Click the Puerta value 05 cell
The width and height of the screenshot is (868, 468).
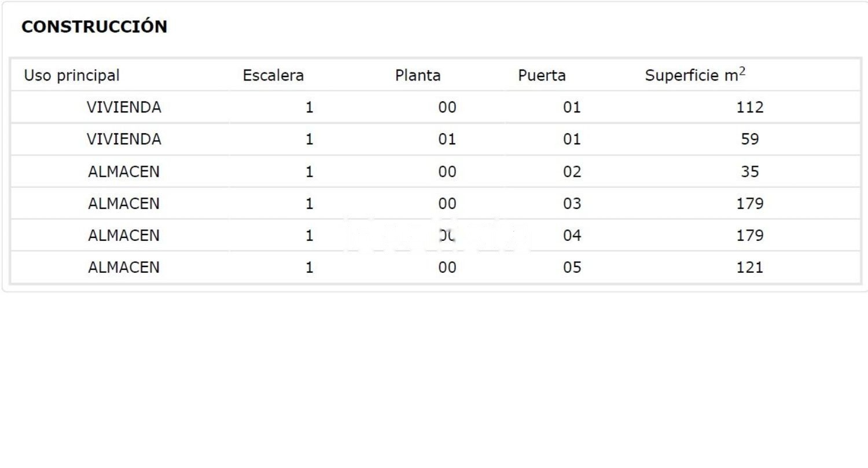(572, 268)
